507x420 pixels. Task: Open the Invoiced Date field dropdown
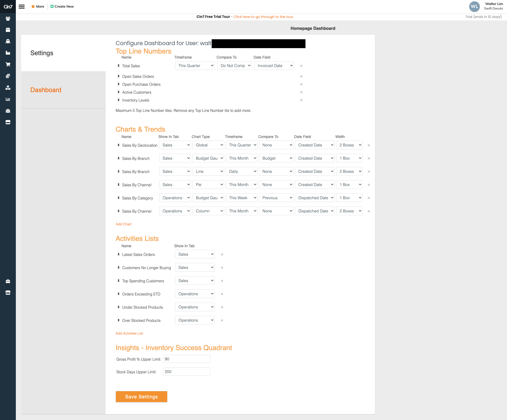coord(274,66)
